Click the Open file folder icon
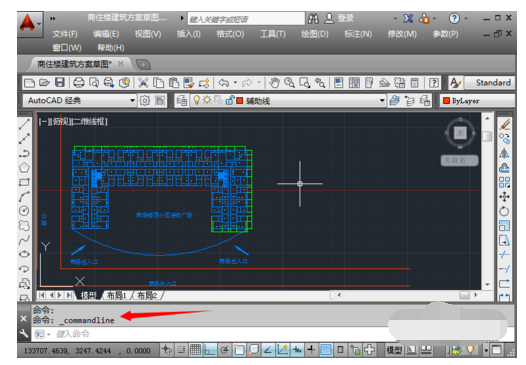Screen dimensions: 526x365 [44, 83]
